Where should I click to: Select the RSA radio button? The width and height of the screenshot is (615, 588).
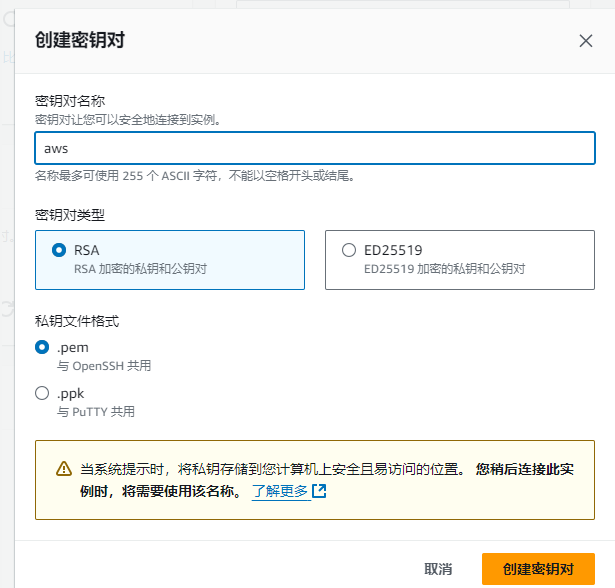point(58,250)
